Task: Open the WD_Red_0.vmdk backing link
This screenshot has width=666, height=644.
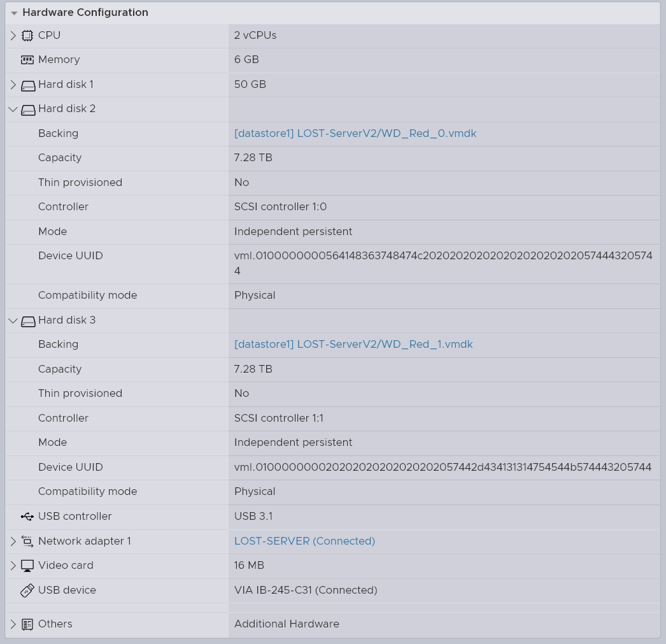Action: [354, 133]
